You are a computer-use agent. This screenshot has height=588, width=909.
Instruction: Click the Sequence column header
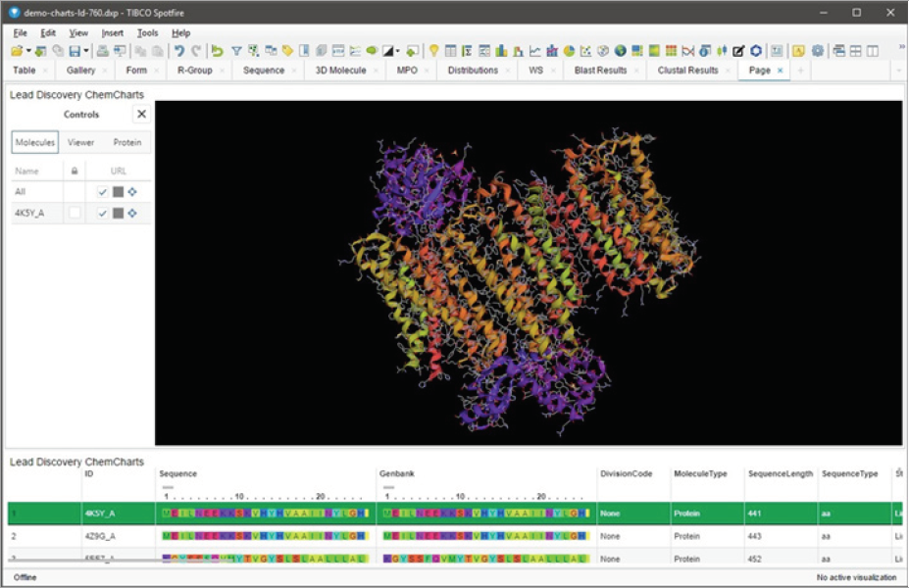pyautogui.click(x=177, y=474)
